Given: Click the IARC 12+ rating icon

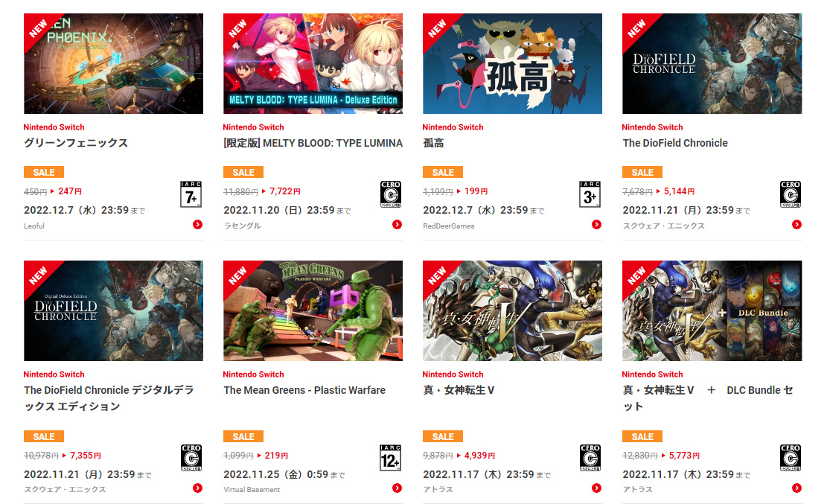Looking at the screenshot, I should pos(391,458).
